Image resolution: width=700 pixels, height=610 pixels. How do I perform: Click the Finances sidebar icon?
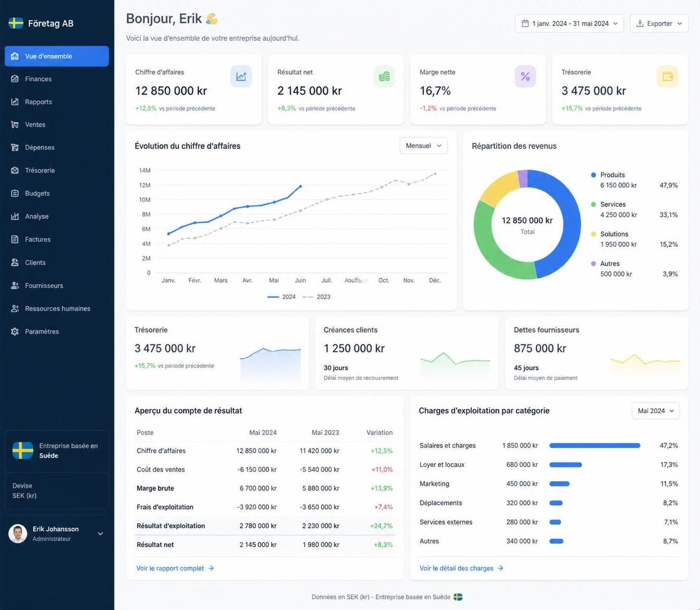[15, 79]
